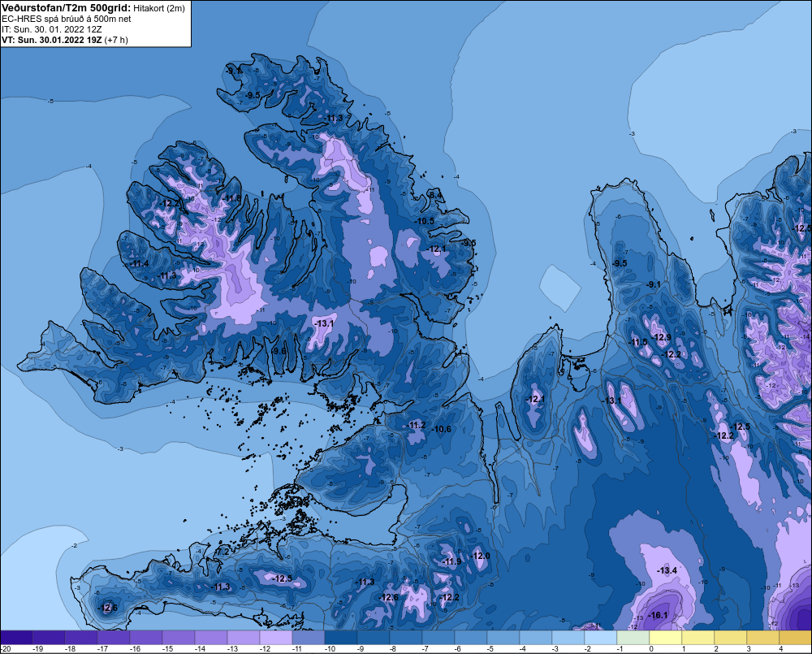Click the "-11.4" temperature value on map

pyautogui.click(x=140, y=264)
